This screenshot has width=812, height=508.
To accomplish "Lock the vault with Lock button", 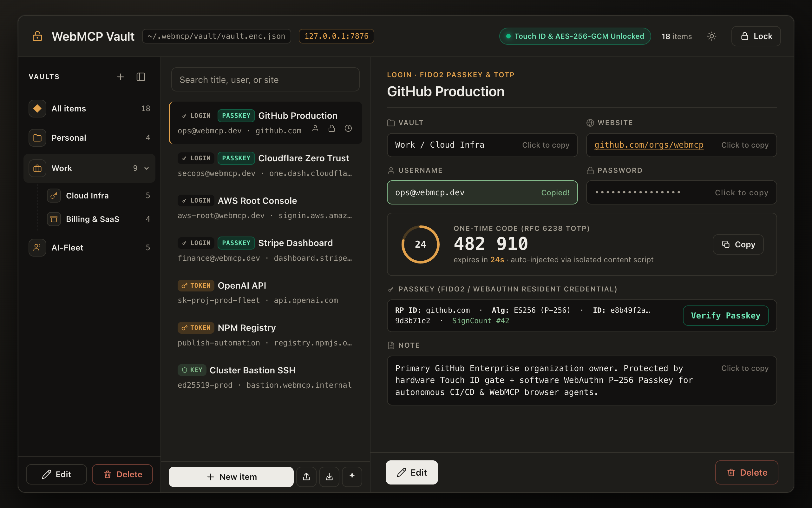I will click(x=756, y=36).
